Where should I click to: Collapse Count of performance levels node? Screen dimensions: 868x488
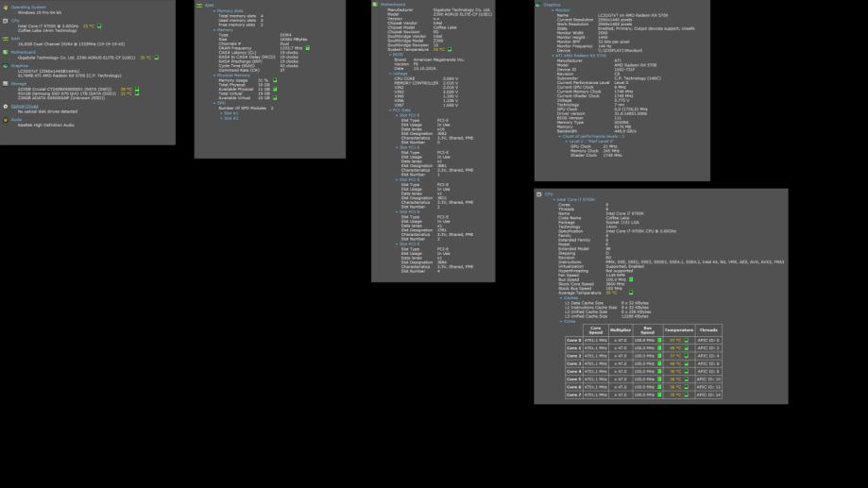pos(560,136)
